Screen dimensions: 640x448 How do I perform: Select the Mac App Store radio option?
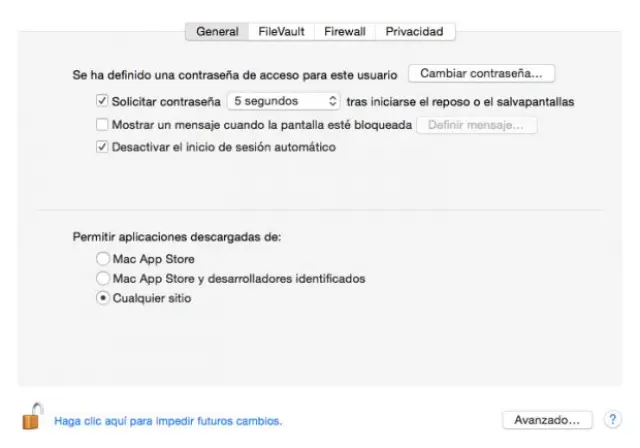click(x=102, y=259)
